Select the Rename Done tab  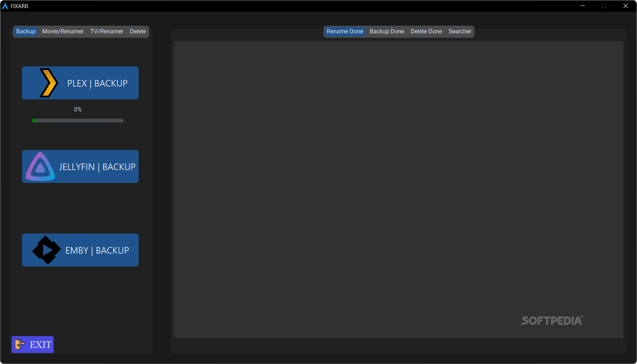click(x=345, y=32)
